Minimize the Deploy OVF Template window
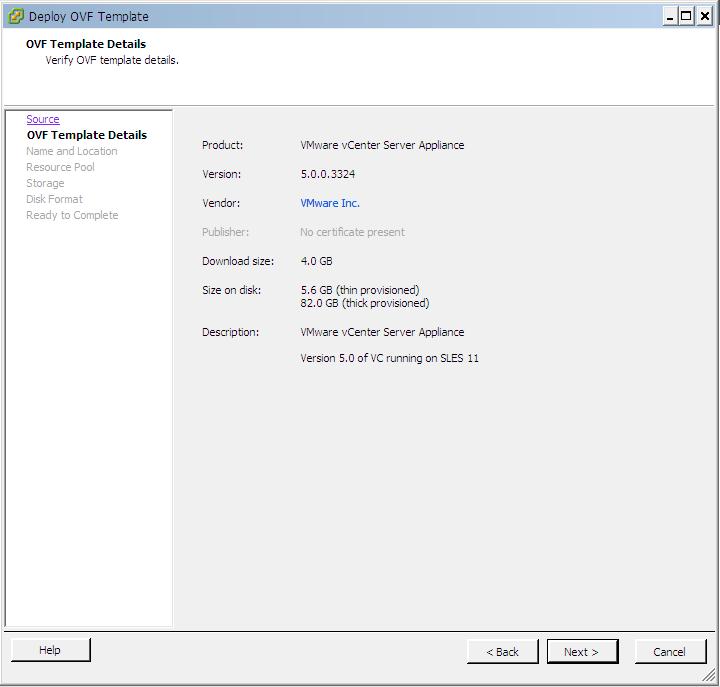The image size is (720, 687). tap(670, 17)
